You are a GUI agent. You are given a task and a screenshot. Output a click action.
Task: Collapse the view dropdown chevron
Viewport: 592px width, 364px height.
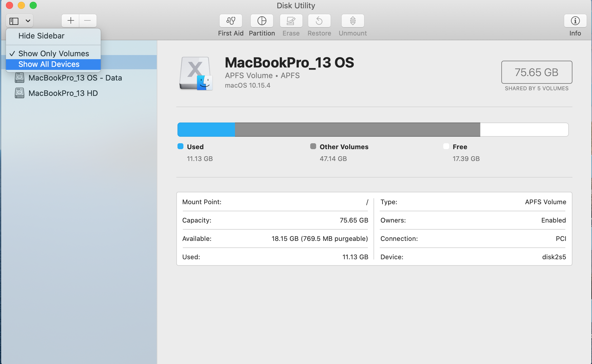click(x=28, y=21)
